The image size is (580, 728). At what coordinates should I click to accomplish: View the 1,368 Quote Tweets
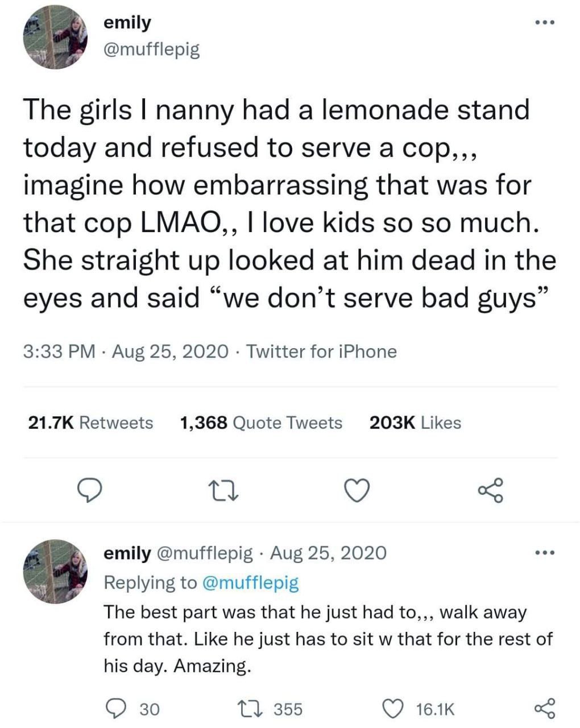260,423
